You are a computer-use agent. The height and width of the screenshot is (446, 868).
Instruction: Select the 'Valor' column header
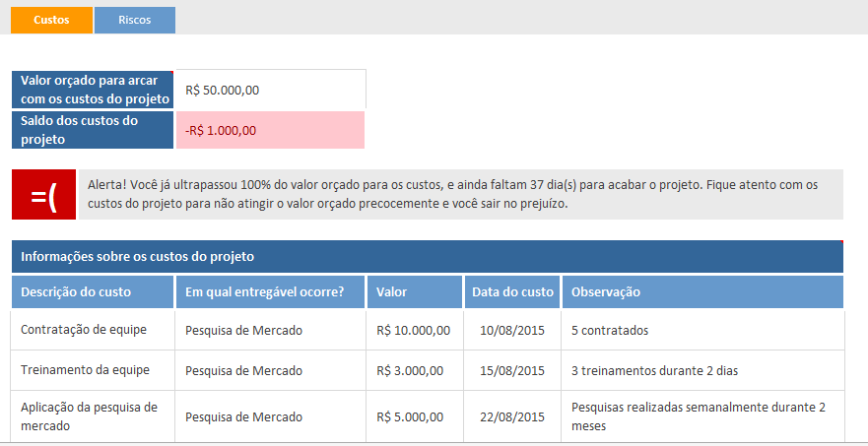point(414,292)
